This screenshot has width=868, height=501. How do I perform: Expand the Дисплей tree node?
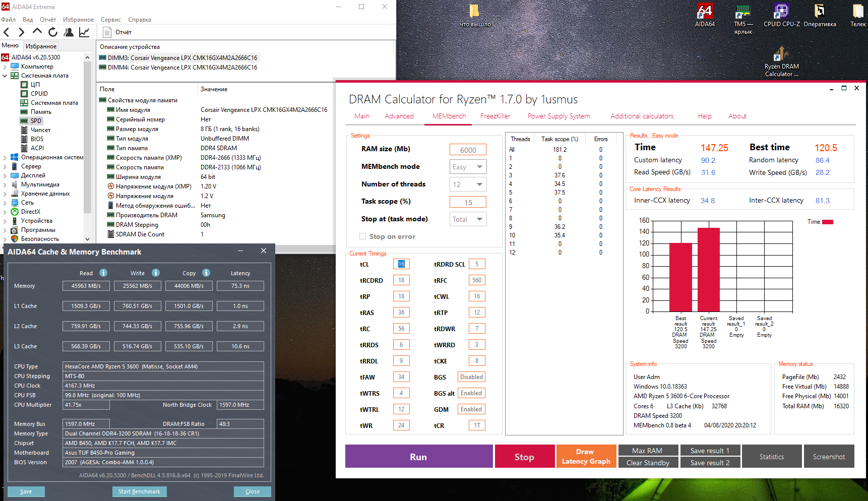(5, 175)
